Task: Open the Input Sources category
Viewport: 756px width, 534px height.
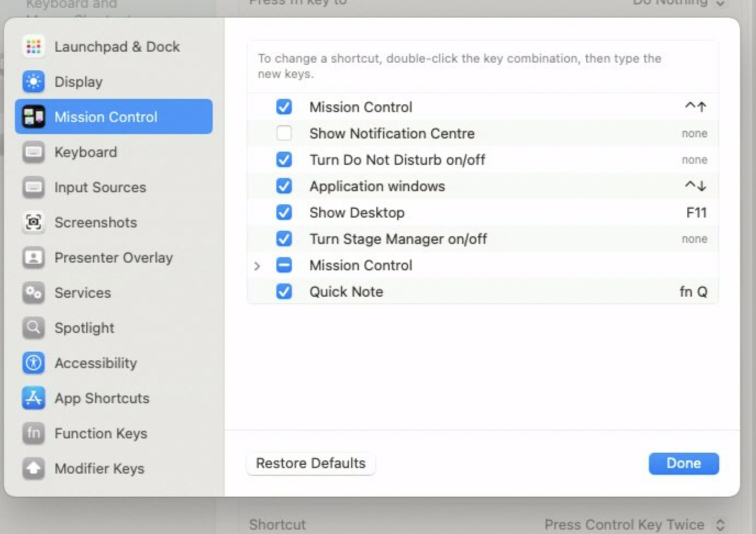Action: click(100, 187)
